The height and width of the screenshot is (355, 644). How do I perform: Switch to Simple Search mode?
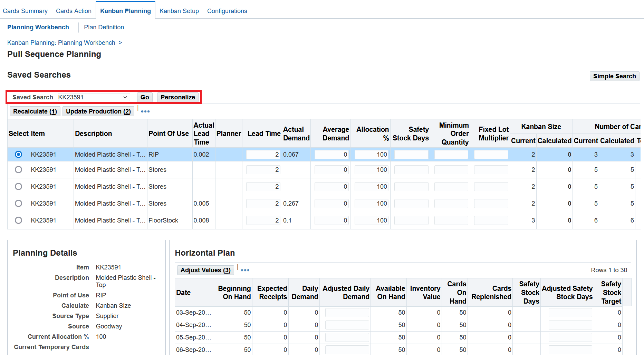coord(614,76)
